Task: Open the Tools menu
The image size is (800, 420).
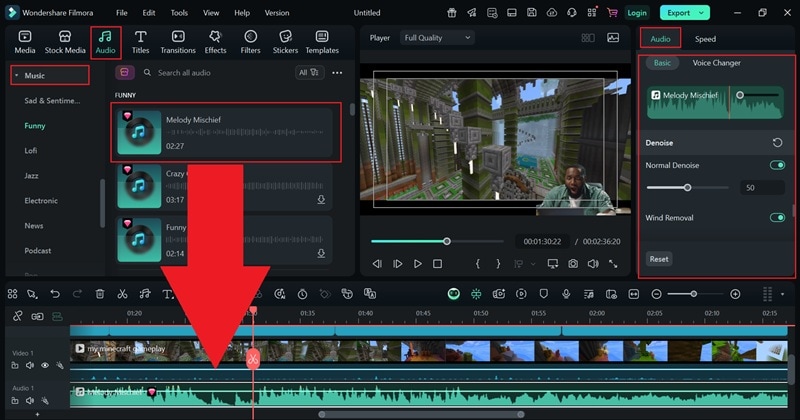Action: pos(179,13)
